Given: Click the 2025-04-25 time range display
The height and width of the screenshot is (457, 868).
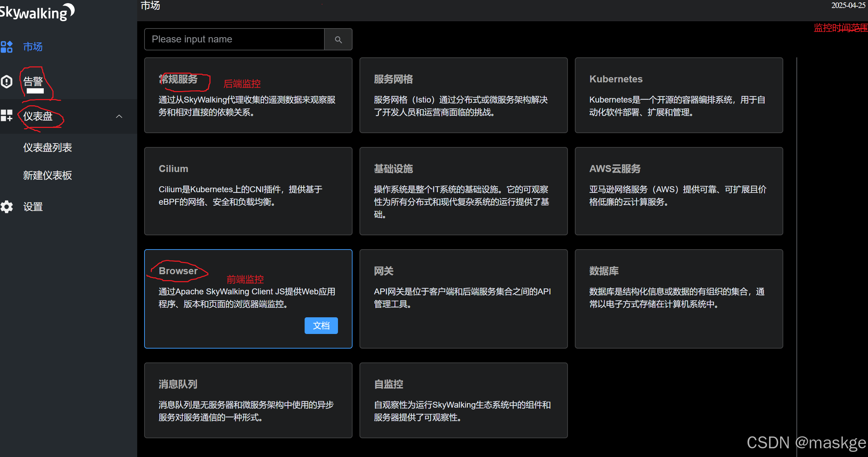Looking at the screenshot, I should point(848,5).
